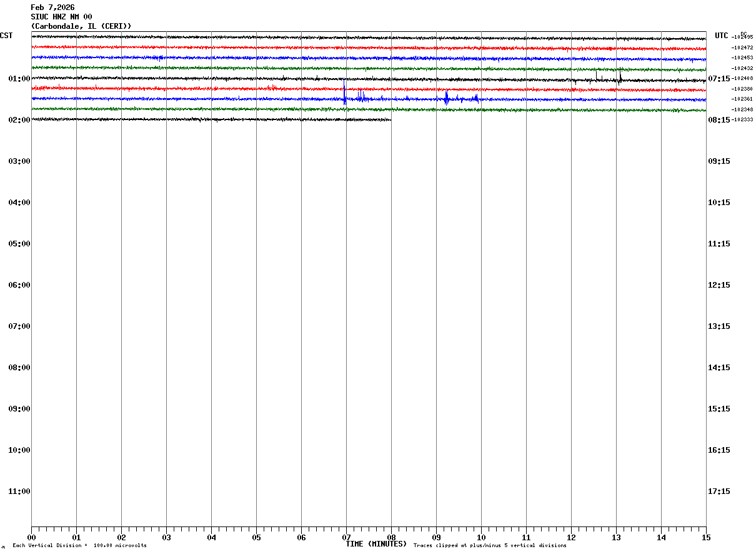The height and width of the screenshot is (554, 756).
Task: Select the station label "SIUC HNZ NM 00"
Action: coord(61,17)
